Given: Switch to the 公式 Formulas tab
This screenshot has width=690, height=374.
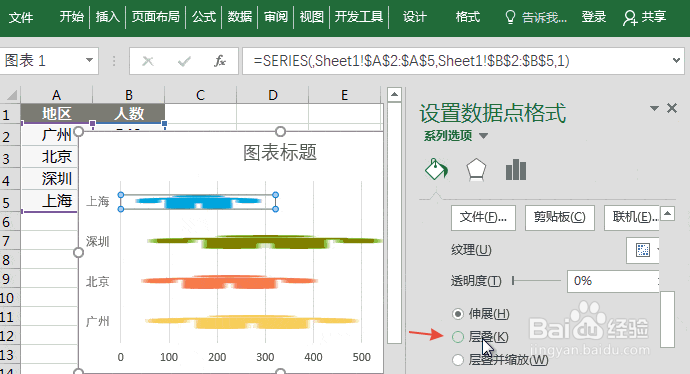Looking at the screenshot, I should pos(204,17).
